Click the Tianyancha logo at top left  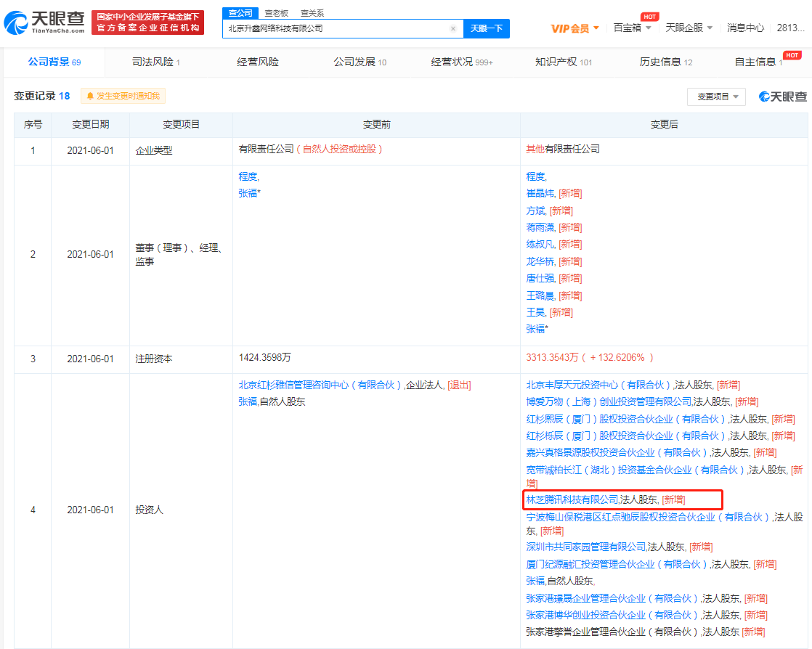[44, 23]
